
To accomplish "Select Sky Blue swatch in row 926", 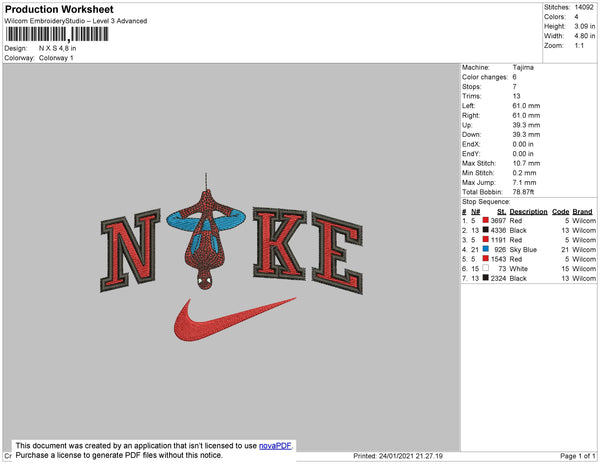I will coord(486,249).
